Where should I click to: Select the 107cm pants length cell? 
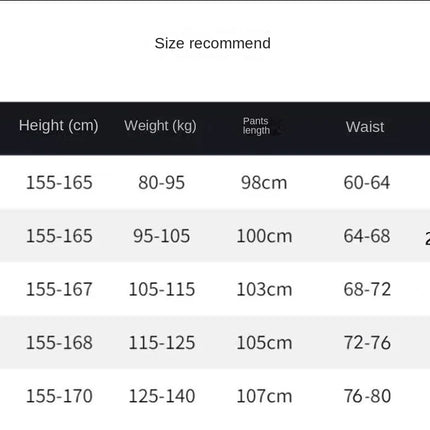coord(264,396)
